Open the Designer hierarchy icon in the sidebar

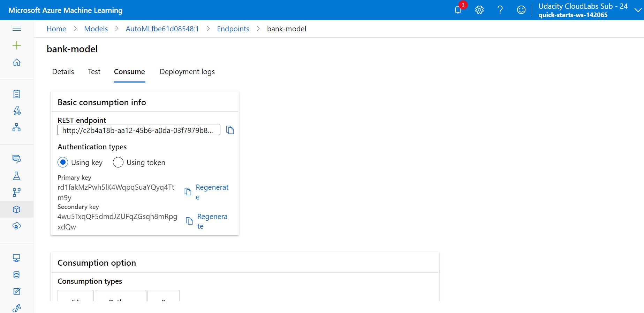17,127
